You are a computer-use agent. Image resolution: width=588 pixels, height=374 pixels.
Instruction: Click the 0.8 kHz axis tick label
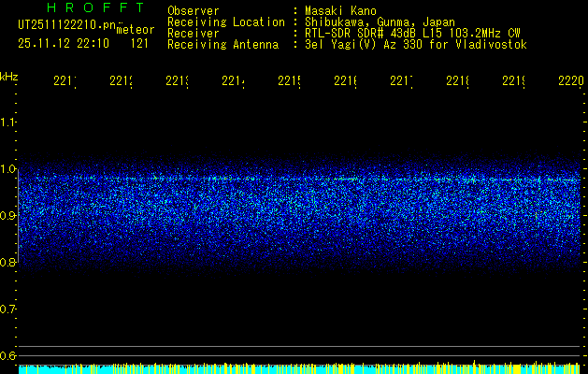7,262
